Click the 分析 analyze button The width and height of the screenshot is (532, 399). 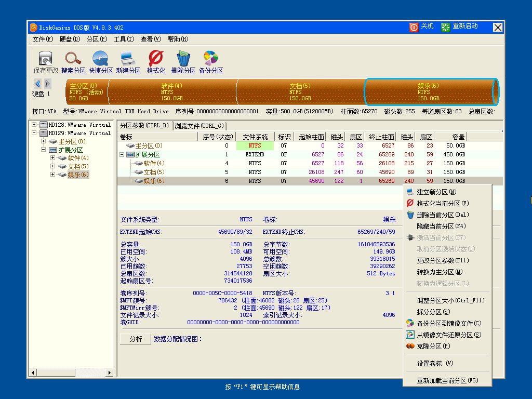[x=136, y=339]
